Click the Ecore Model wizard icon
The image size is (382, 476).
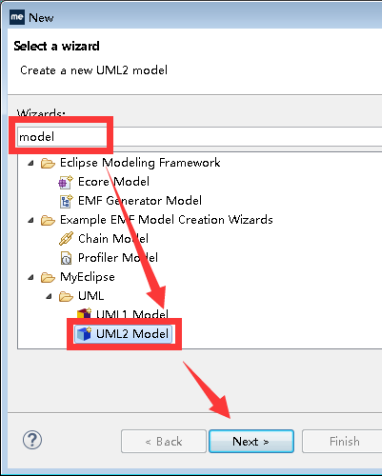(x=65, y=182)
